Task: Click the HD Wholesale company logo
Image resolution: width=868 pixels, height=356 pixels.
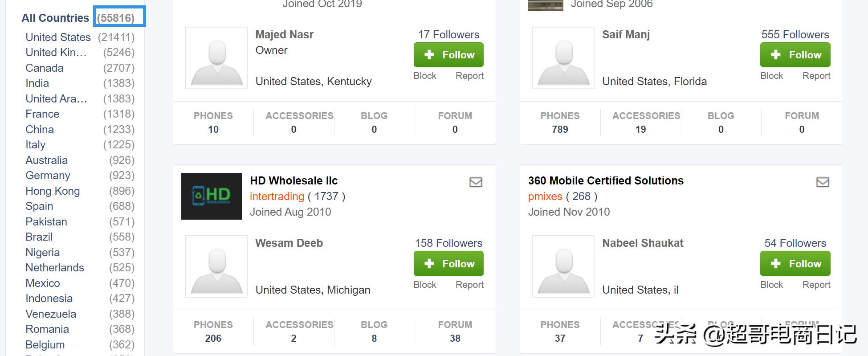Action: [x=212, y=196]
